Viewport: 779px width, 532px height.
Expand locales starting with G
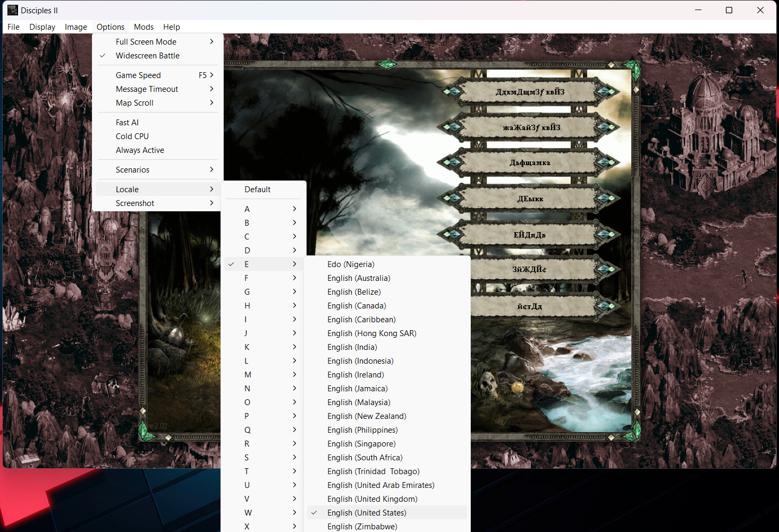pos(264,292)
